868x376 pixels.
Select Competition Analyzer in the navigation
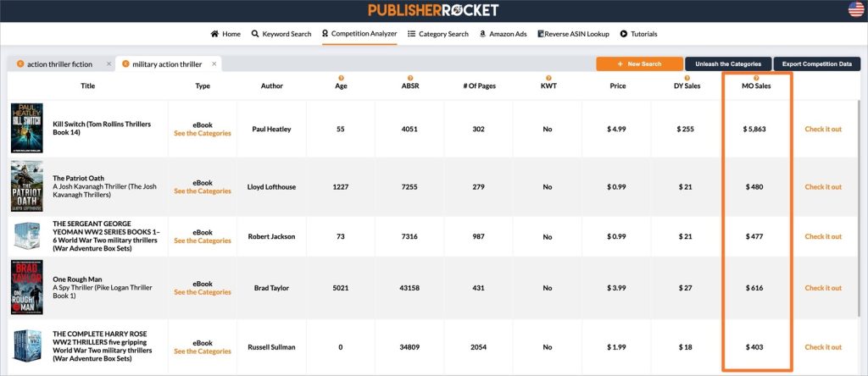coord(359,34)
